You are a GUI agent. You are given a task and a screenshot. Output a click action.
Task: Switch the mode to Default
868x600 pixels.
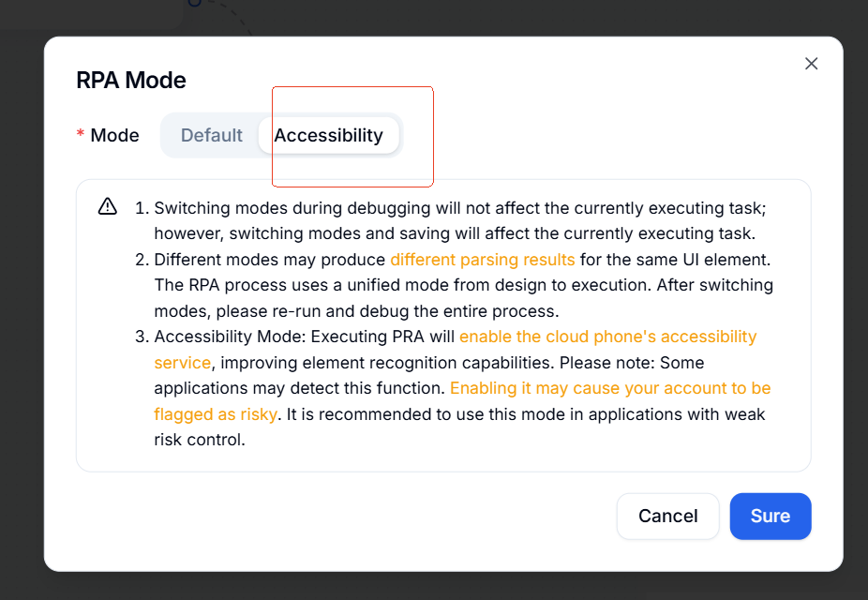pos(211,135)
